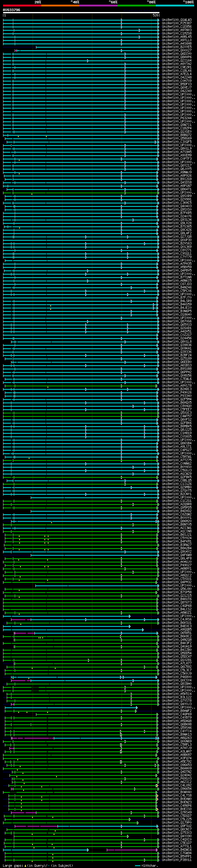Open the UniRef100_A9RL45 hit
197x868 pixels.
[x=177, y=37]
